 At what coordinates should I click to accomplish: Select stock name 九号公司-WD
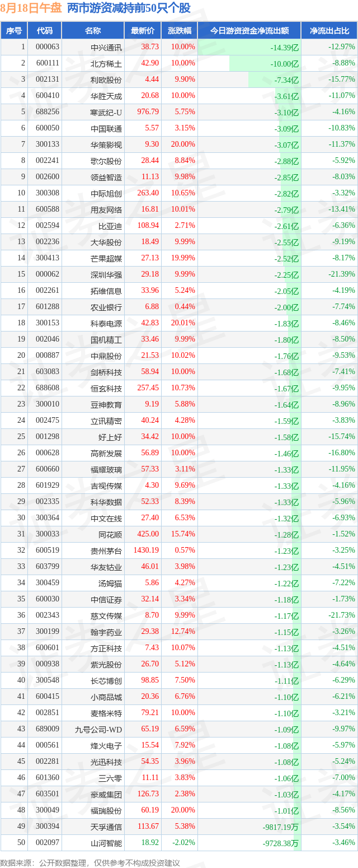[x=98, y=729]
